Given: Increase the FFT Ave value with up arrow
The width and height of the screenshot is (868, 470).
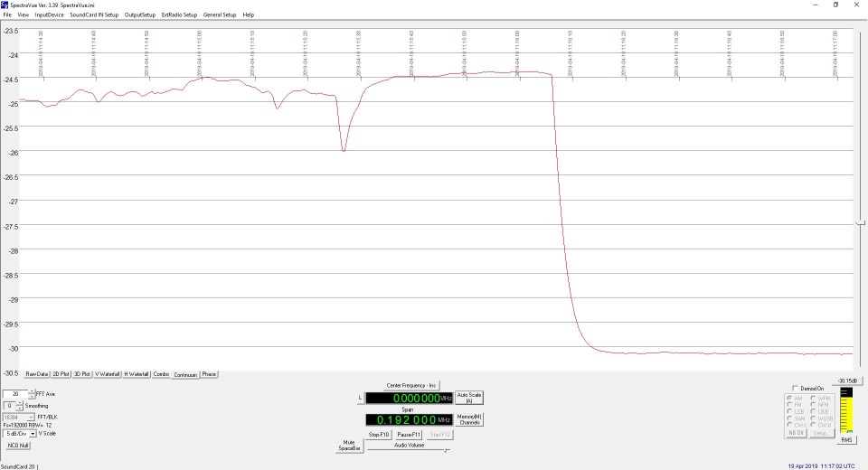Looking at the screenshot, I should [33, 391].
